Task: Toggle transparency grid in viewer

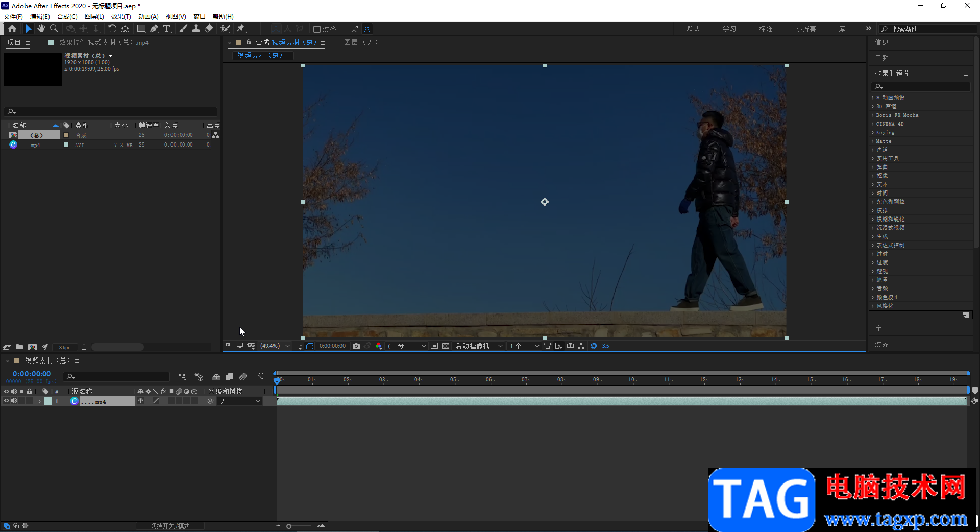Action: [446, 346]
